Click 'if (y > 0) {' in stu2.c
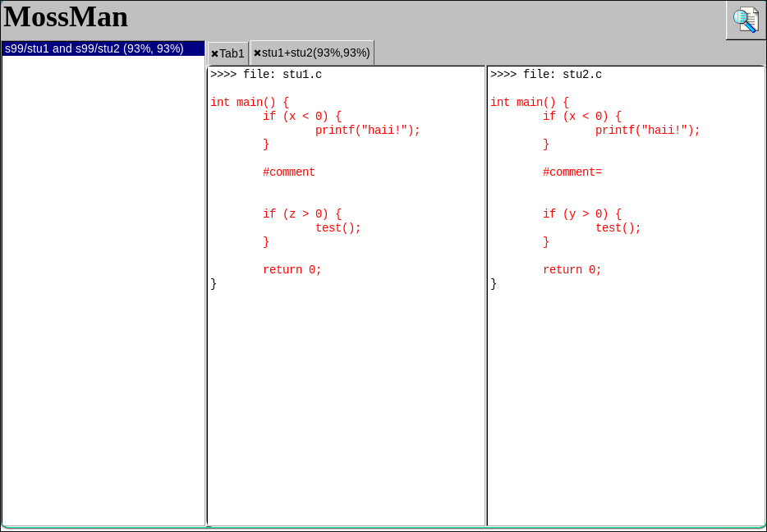The image size is (767, 532). (x=581, y=213)
